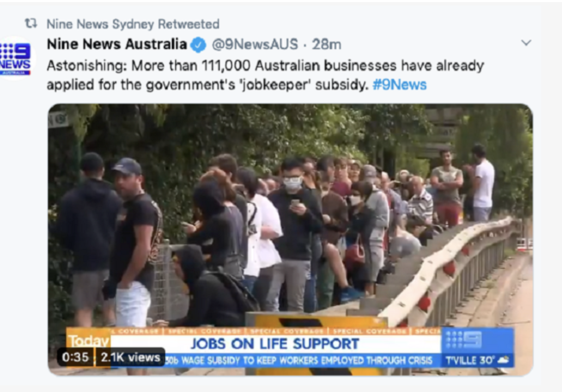This screenshot has width=562, height=392.
Task: Open the Nine News Australia profile avatar
Action: pyautogui.click(x=16, y=58)
